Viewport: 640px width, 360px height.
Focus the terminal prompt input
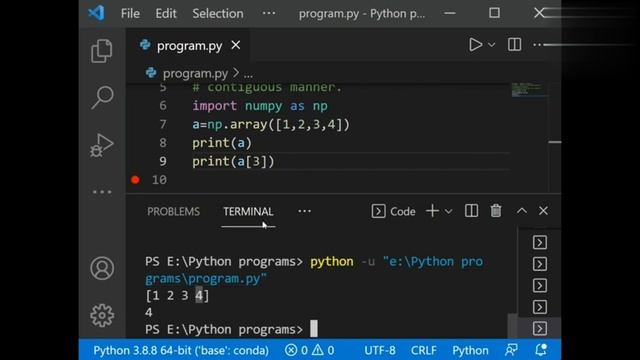313,329
